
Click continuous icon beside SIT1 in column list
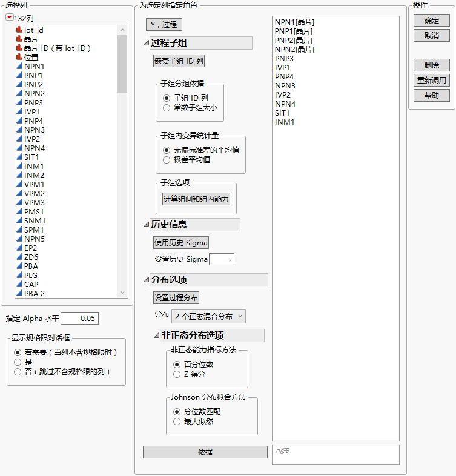point(19,157)
